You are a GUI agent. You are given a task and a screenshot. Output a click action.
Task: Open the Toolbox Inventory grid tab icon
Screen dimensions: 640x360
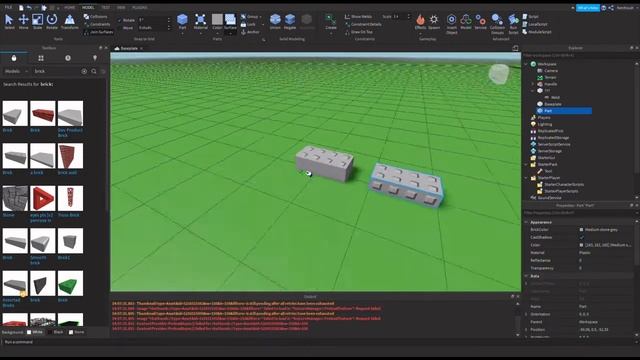pos(41,58)
